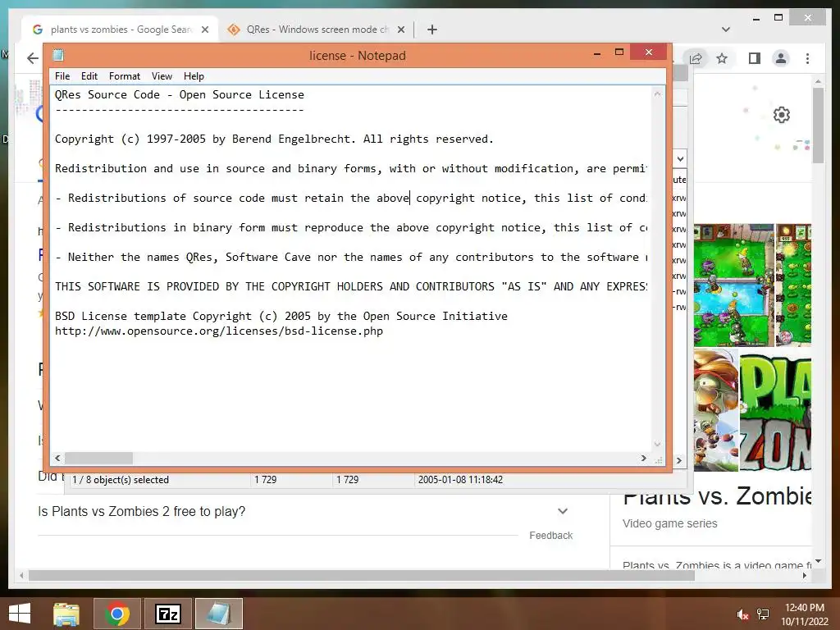Click the 7-Zip window dropdown arrow
The image size is (840, 630).
click(680, 159)
